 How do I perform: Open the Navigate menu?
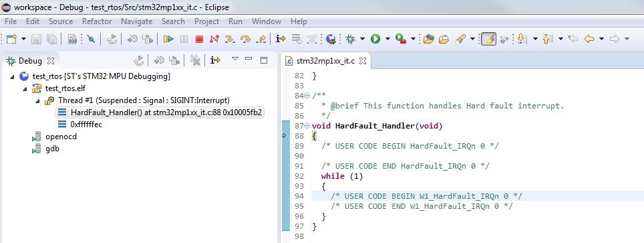click(x=136, y=21)
